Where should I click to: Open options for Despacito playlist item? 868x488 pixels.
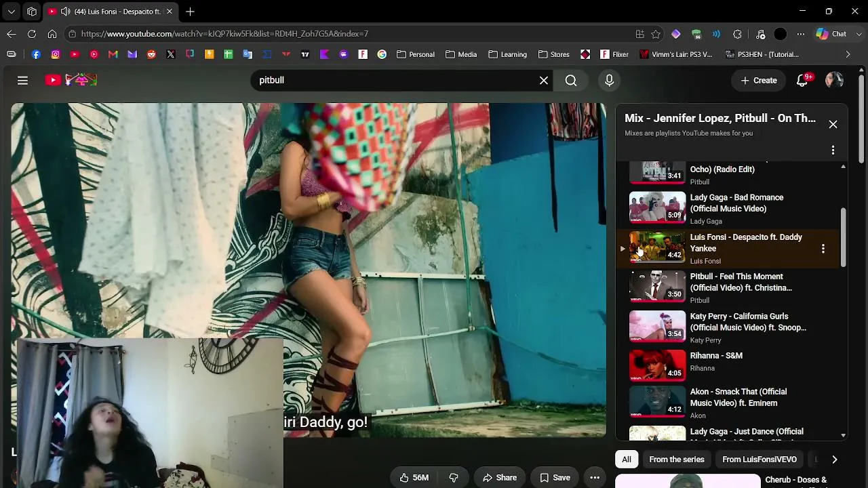823,249
